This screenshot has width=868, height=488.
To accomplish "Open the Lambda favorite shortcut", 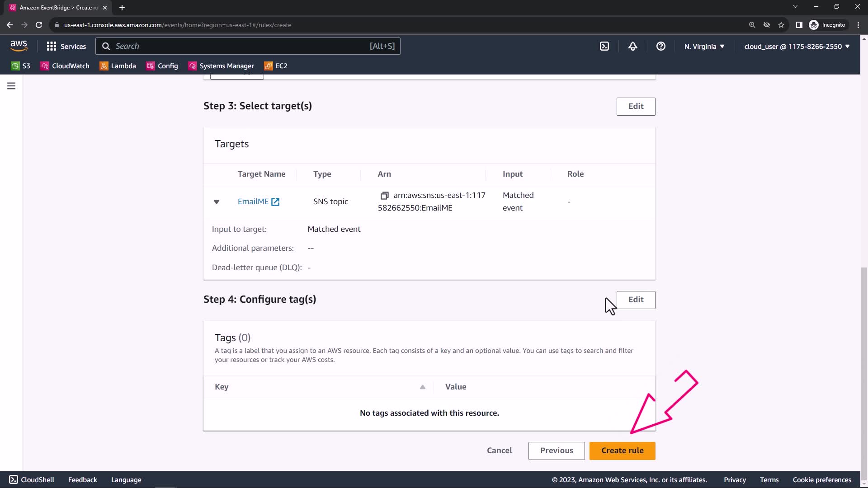I will point(118,66).
